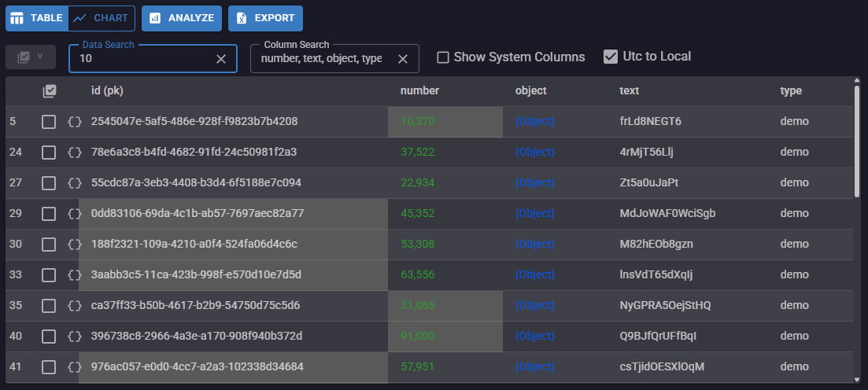Viewport: 868px width, 390px height.
Task: Expand {Object} in row 35
Action: coord(534,306)
